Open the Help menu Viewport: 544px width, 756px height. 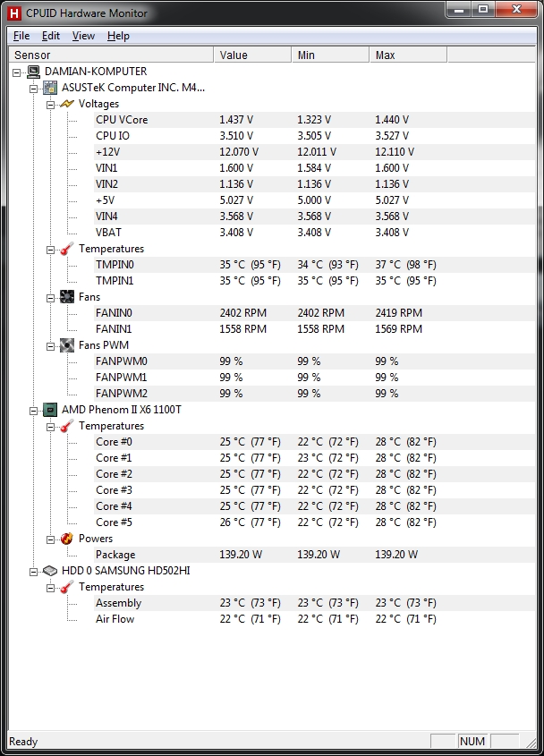pos(118,36)
